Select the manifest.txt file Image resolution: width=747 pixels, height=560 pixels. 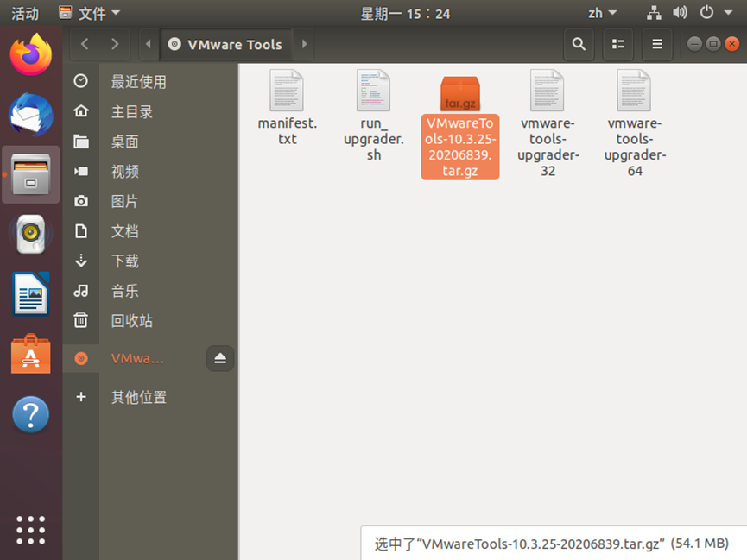click(288, 108)
